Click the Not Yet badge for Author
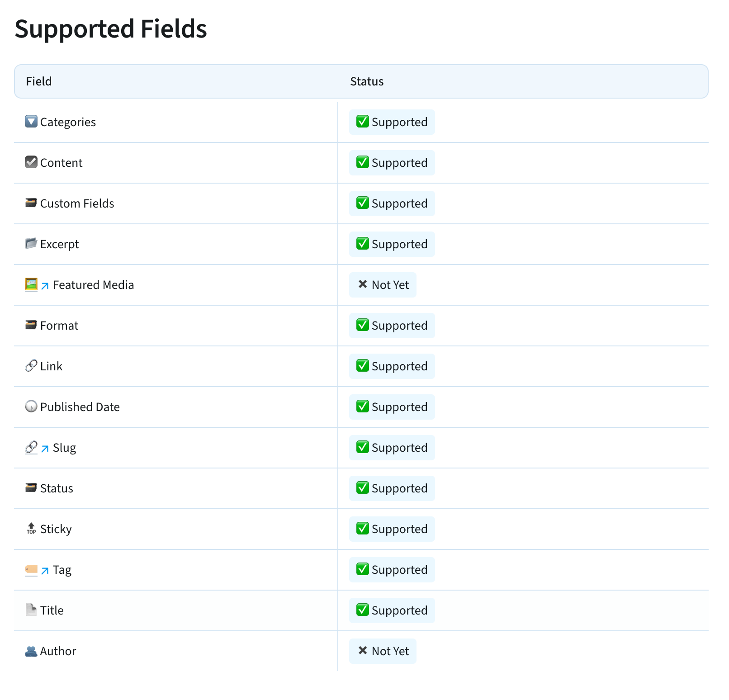Screen dimensions: 729x700 click(x=383, y=651)
